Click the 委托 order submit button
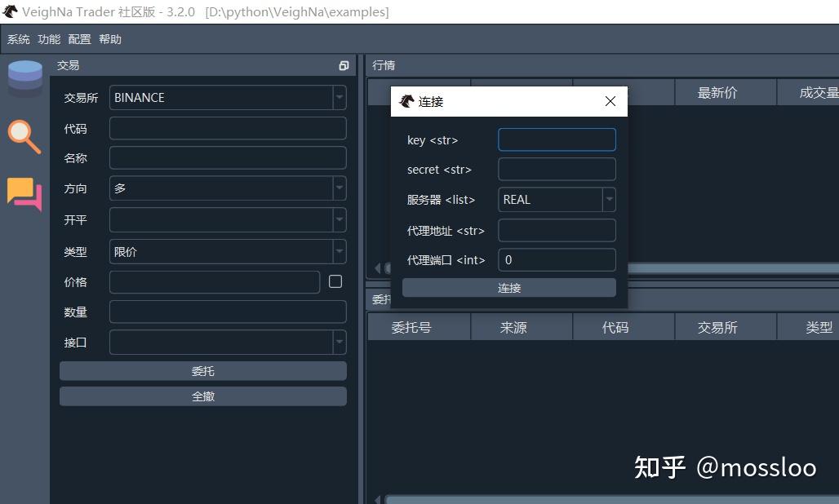This screenshot has height=504, width=839. (202, 370)
